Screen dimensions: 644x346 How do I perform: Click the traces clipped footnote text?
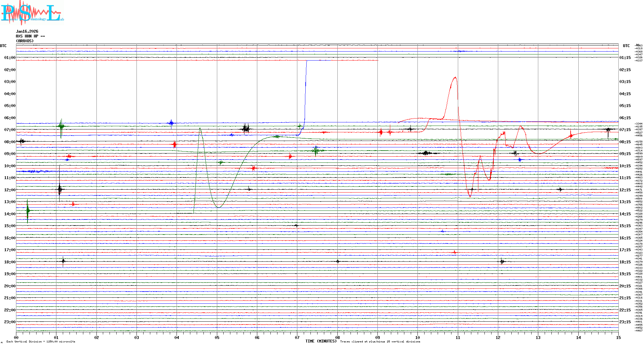coord(380,342)
